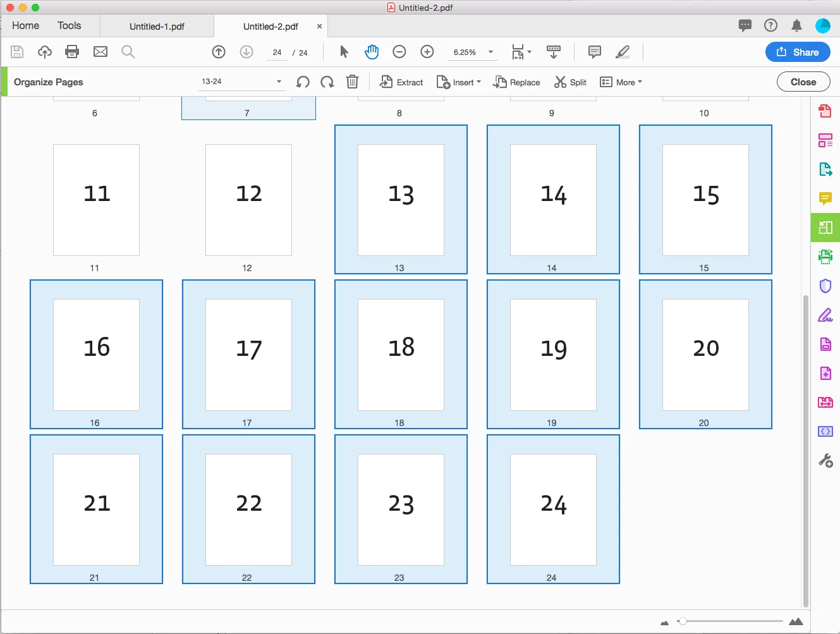Open the 6.25% zoom level dropdown

pyautogui.click(x=472, y=52)
